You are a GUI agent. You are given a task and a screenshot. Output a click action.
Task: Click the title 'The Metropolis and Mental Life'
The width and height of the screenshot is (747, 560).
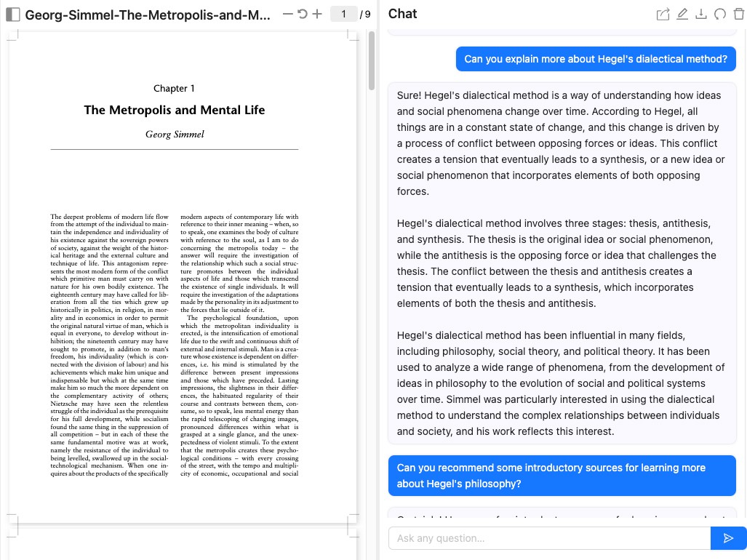coord(175,110)
